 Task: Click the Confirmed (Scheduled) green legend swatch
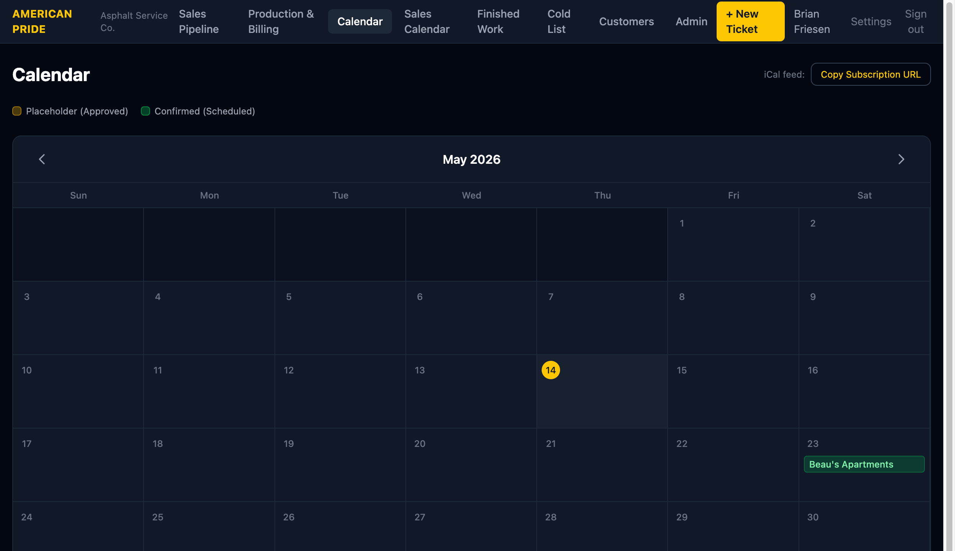point(145,111)
